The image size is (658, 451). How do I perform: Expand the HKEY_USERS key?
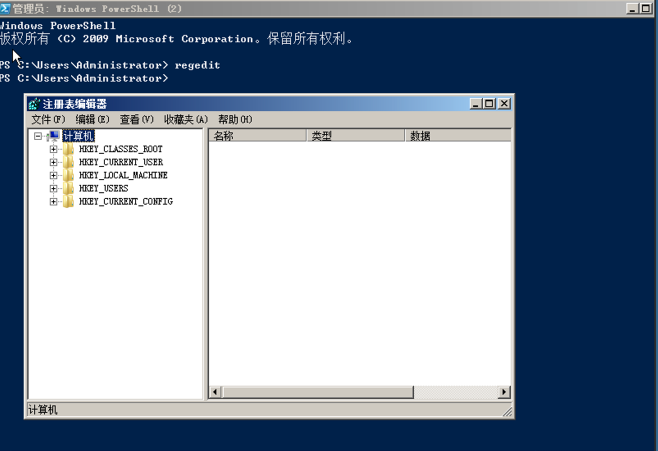tap(53, 188)
